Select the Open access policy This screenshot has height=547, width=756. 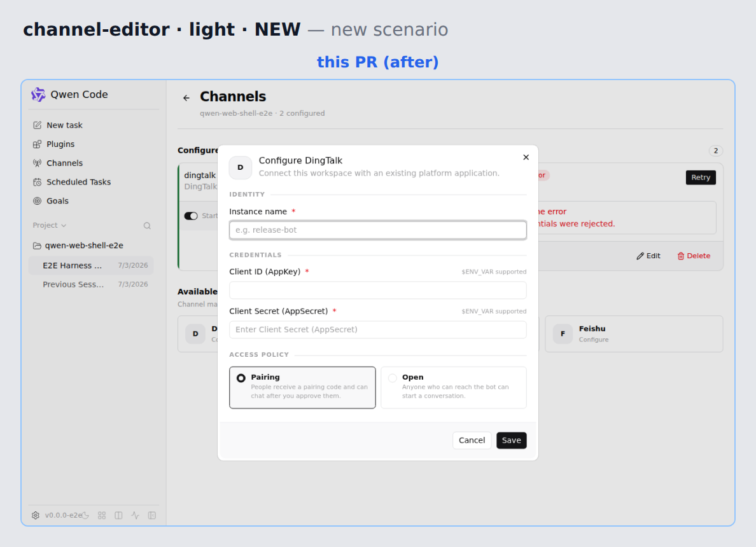click(453, 387)
